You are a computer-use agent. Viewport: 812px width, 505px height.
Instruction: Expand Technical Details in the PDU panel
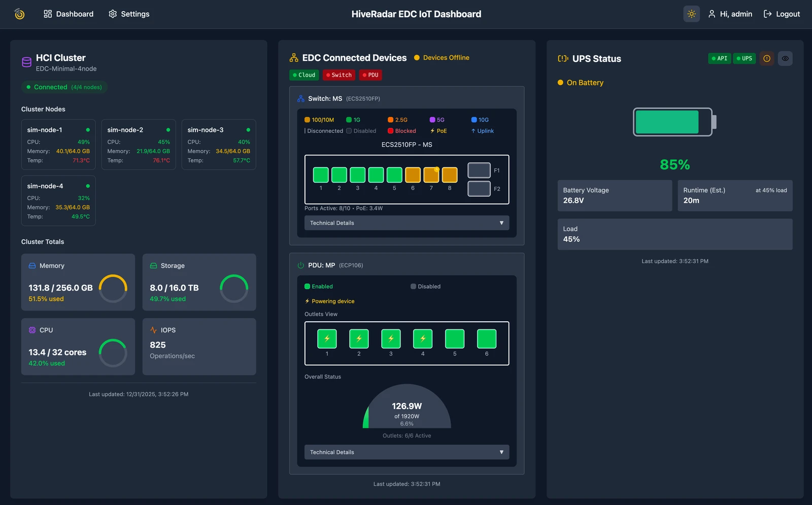click(406, 452)
